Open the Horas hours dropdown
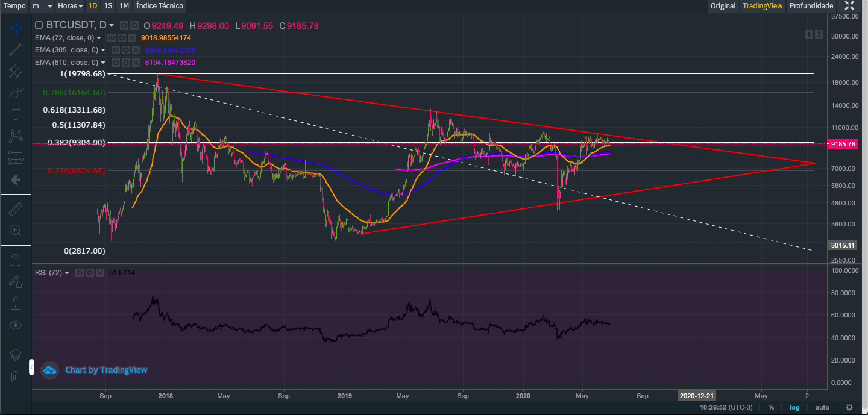This screenshot has height=415, width=868. pos(71,6)
